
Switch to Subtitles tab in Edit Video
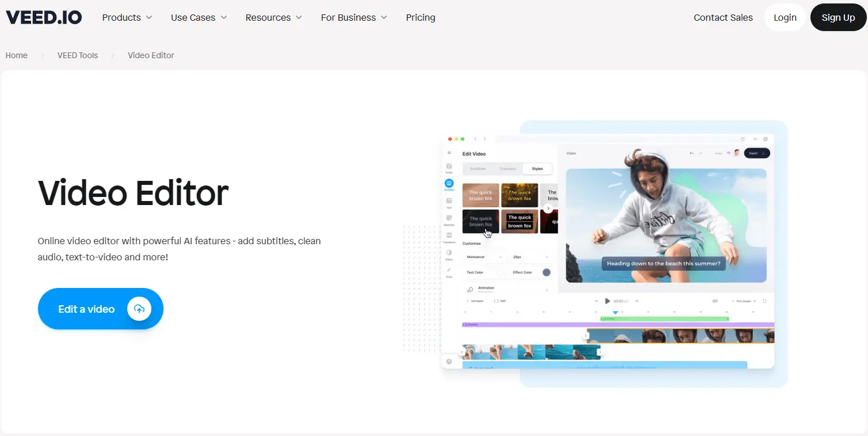pos(478,169)
